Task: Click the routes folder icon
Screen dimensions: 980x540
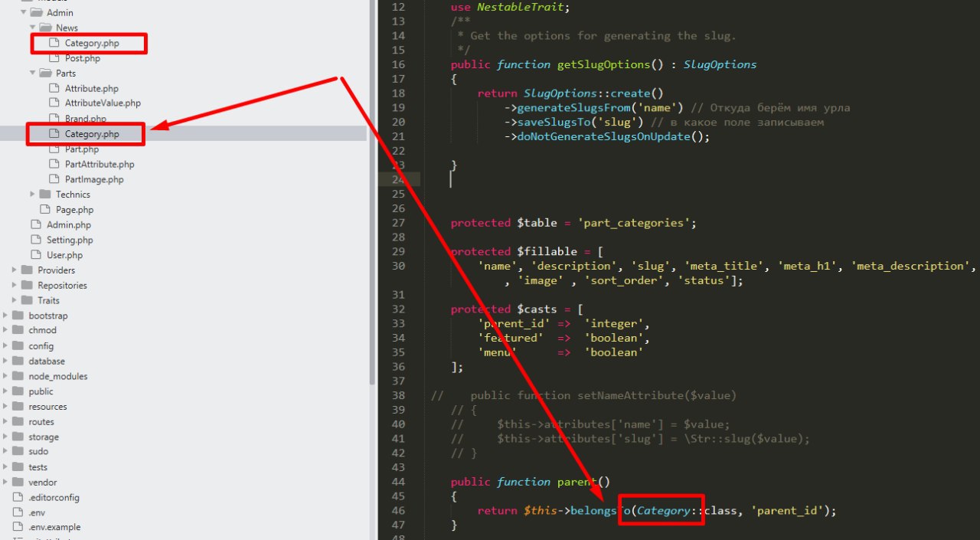Action: [18, 421]
